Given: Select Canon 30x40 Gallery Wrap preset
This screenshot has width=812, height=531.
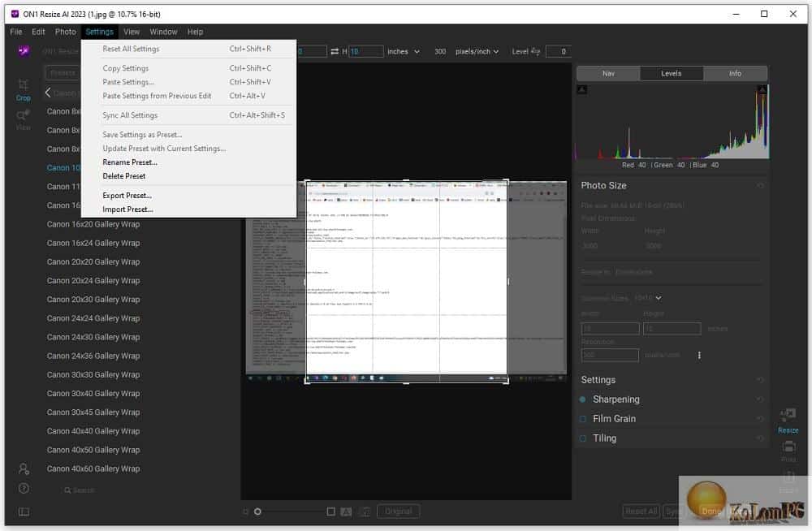Looking at the screenshot, I should pyautogui.click(x=93, y=394).
